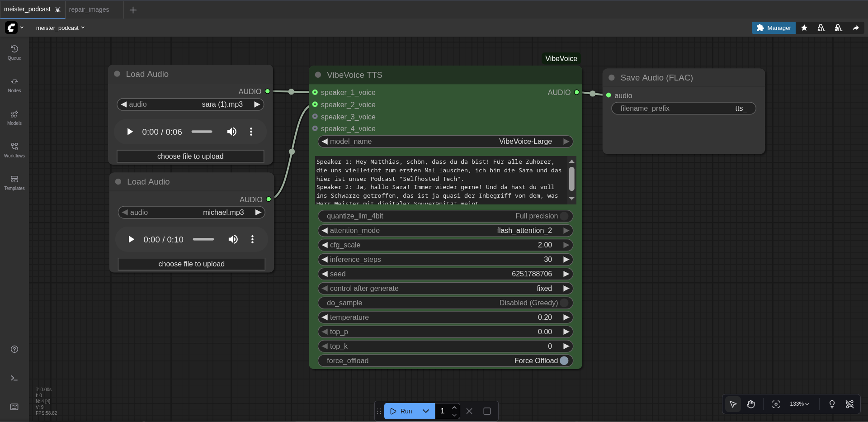
Task: Open the Run button dropdown arrow
Action: pos(425,411)
